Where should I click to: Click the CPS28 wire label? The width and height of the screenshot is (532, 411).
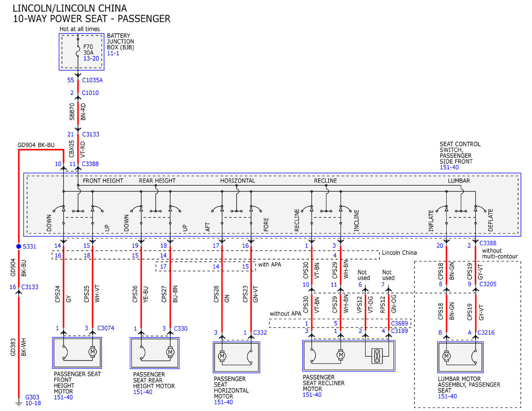pyautogui.click(x=216, y=294)
